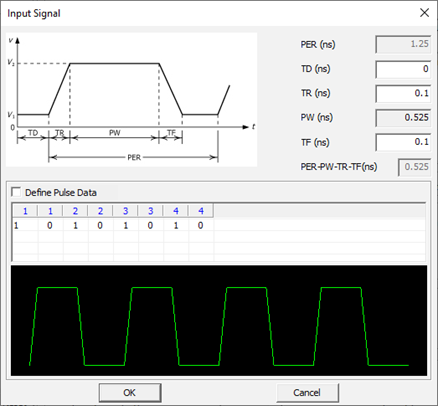Close the Input Signal dialog
Image resolution: width=438 pixels, height=406 pixels.
tap(424, 13)
